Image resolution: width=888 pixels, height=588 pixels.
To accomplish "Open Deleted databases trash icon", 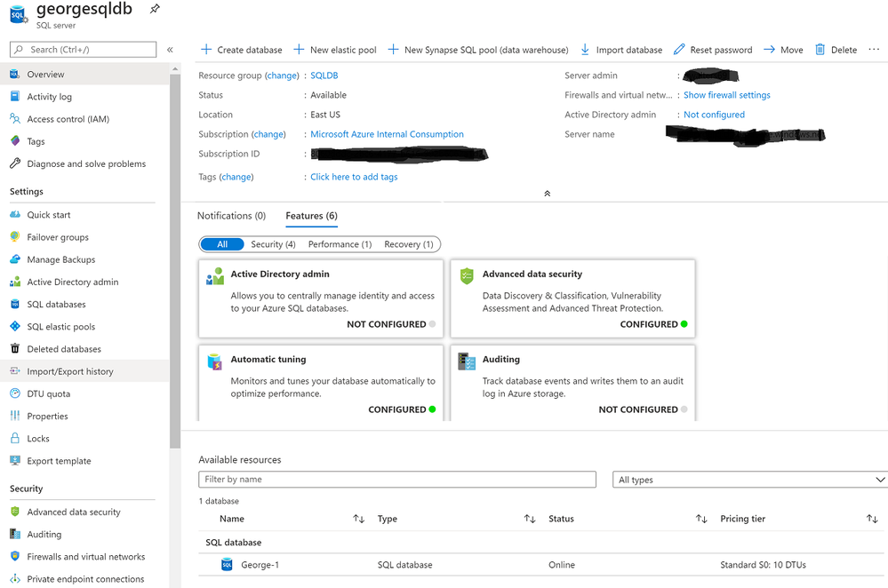I will pos(15,348).
